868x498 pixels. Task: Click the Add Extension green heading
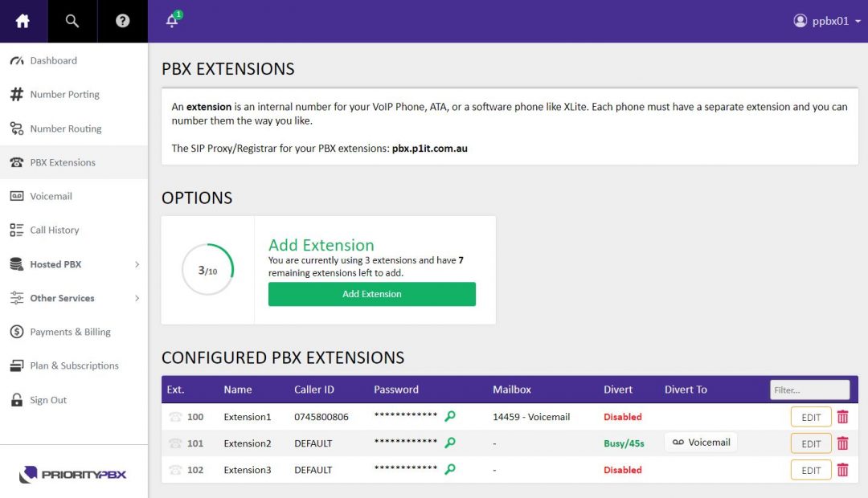321,244
